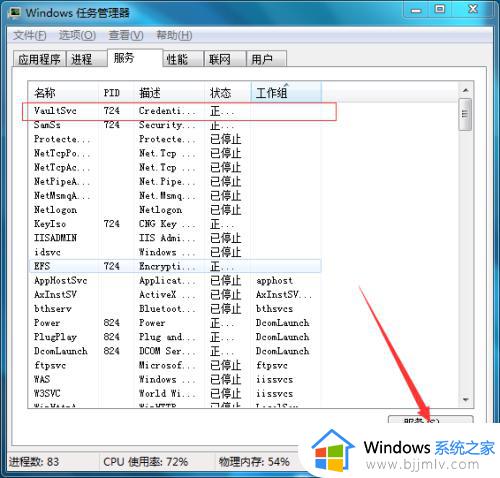Select the PlugPlay service row

point(175,337)
